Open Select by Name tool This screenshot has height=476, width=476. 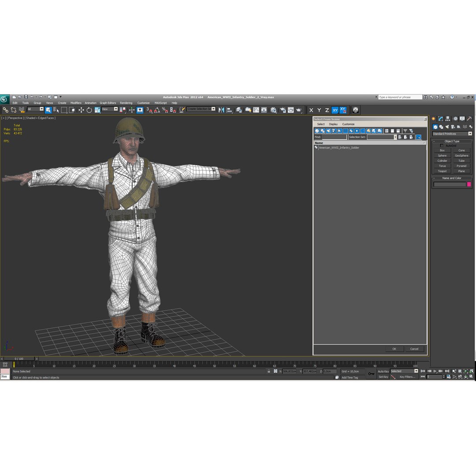click(56, 110)
